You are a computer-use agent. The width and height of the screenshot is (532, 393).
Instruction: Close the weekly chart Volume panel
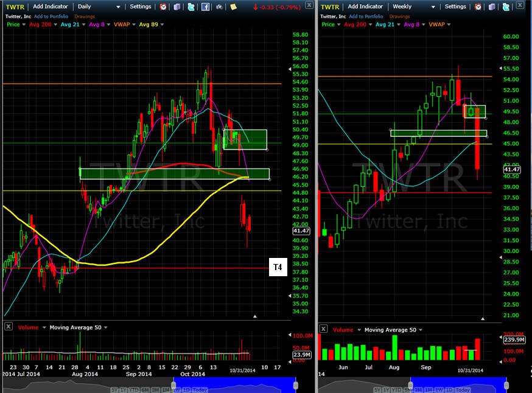[x=323, y=329]
